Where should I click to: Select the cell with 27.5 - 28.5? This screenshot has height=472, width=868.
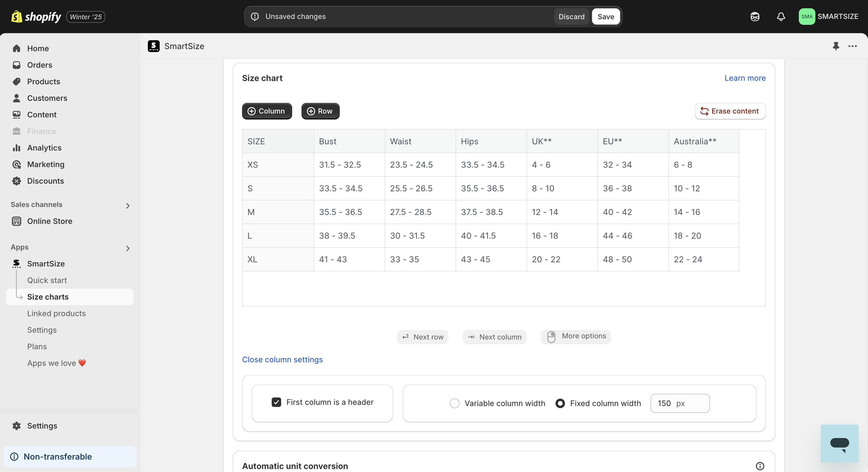pyautogui.click(x=420, y=212)
